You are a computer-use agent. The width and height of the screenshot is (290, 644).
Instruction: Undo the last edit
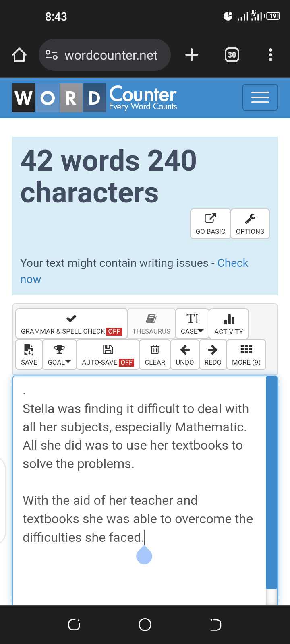(x=185, y=355)
